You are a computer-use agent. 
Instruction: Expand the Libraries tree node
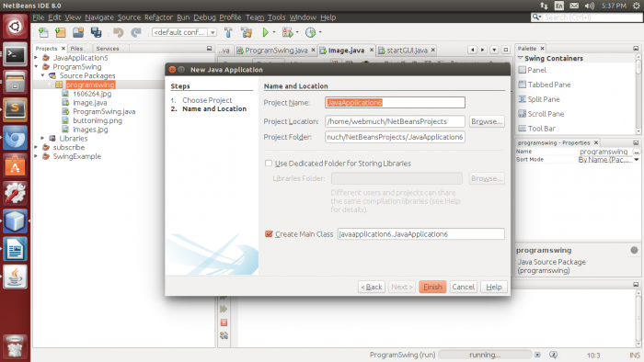[42, 139]
